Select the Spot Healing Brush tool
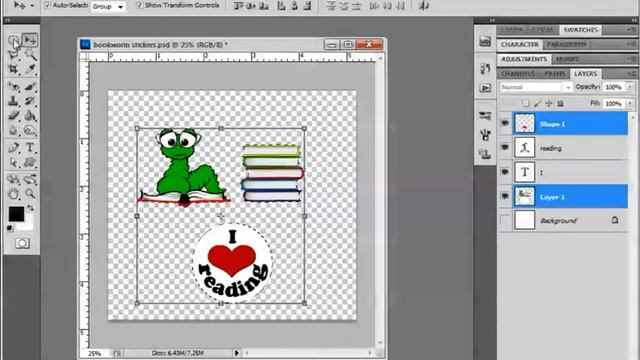Image resolution: width=640 pixels, height=360 pixels. tap(13, 87)
